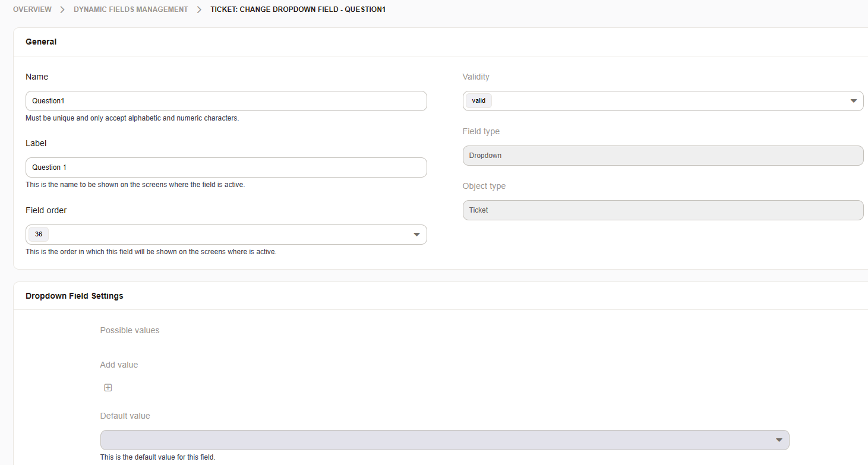Expand the Field order dropdown arrow

[416, 235]
